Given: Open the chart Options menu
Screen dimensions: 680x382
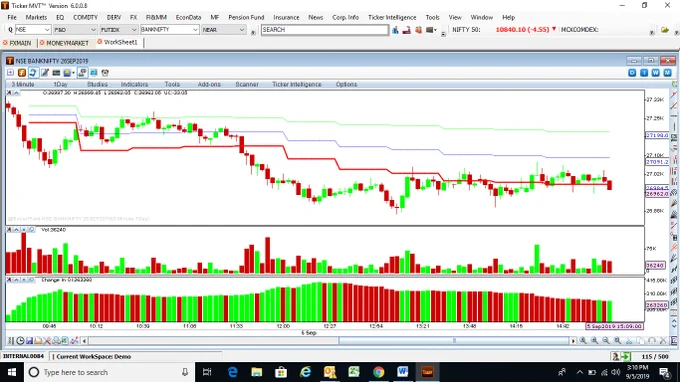Looking at the screenshot, I should 346,84.
